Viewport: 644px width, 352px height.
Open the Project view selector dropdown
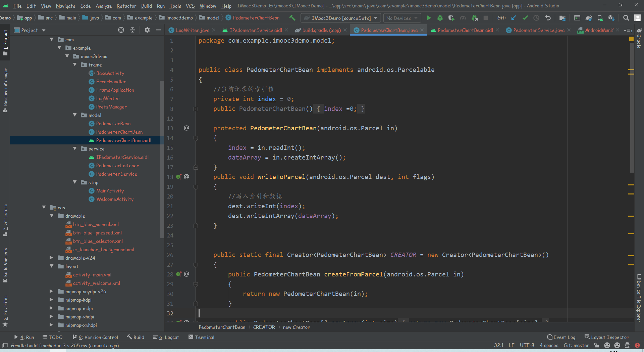click(30, 30)
